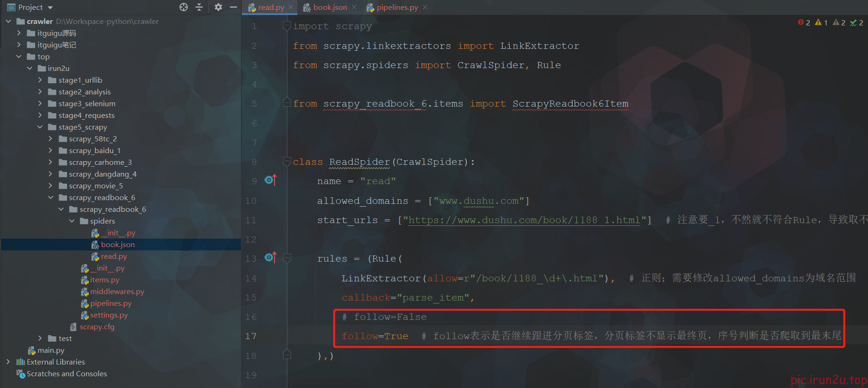Screen dimensions: 868x388
Task: Select settings.py in the project tree
Action: point(108,315)
